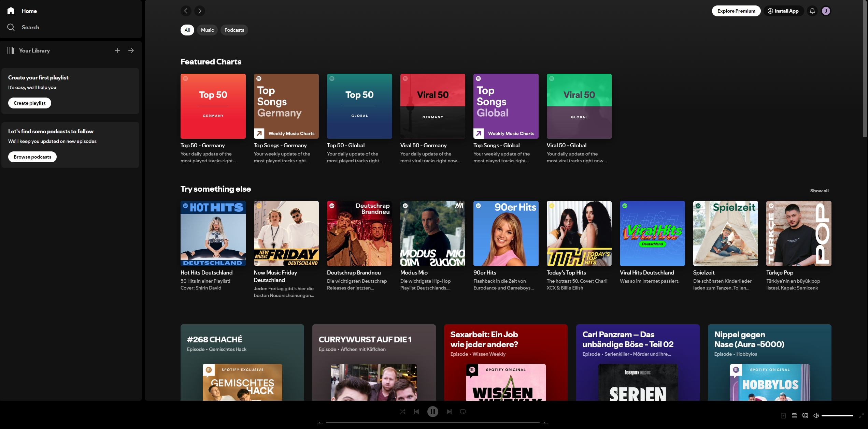Add item to Your Library via plus
Screen dimensions: 868x429
click(x=117, y=50)
